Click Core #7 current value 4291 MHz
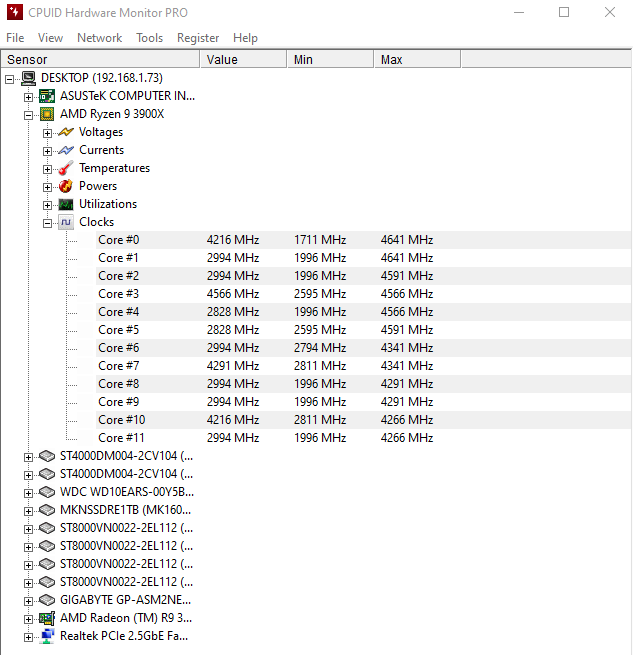633x655 pixels. coord(233,366)
